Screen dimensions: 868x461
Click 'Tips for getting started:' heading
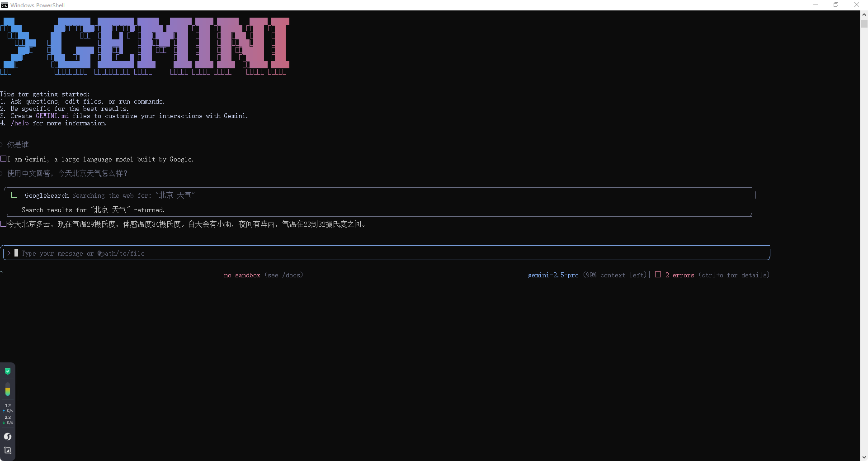45,94
